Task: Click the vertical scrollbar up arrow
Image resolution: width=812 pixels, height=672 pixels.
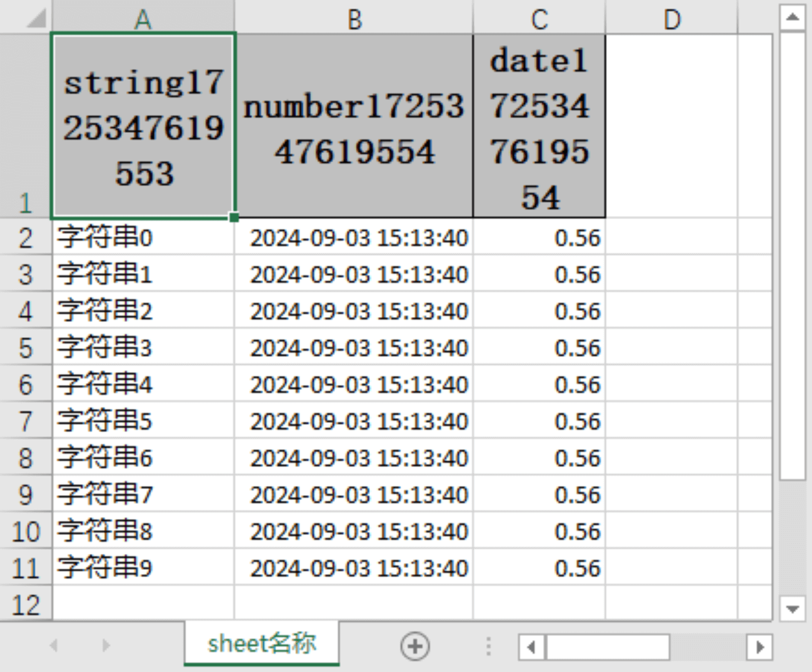Action: point(792,18)
